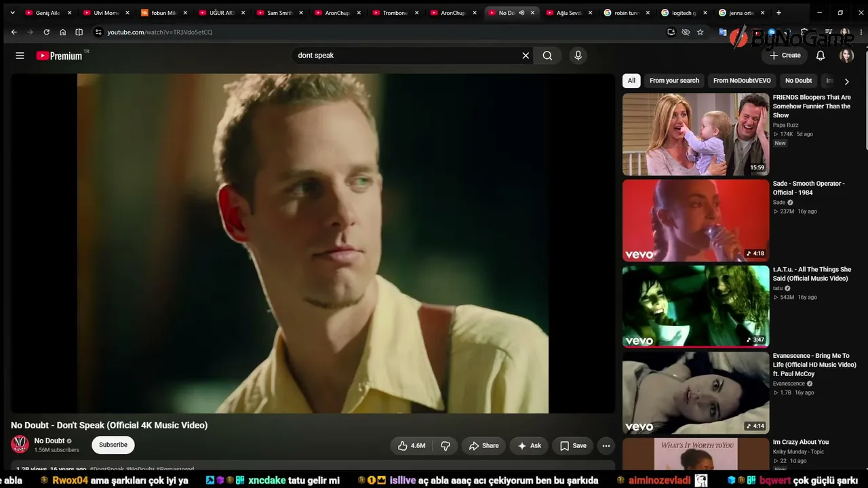Subscribe to the No Doubt channel
This screenshot has width=868, height=488.
coord(113,445)
